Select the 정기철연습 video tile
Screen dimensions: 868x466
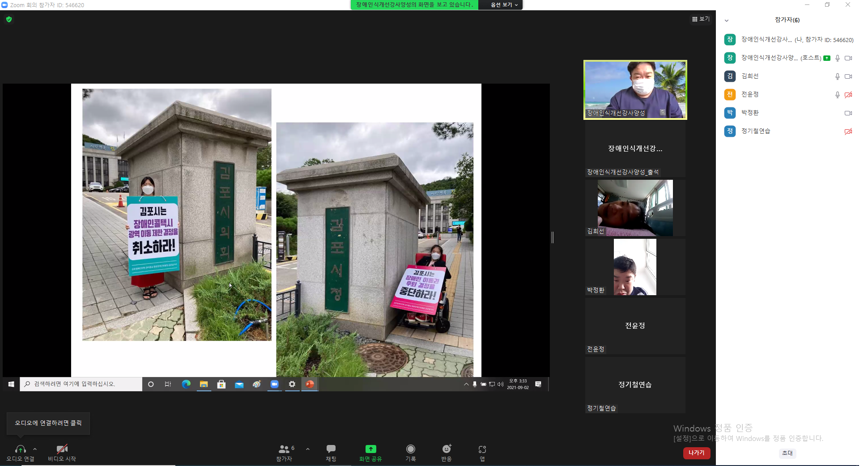635,385
